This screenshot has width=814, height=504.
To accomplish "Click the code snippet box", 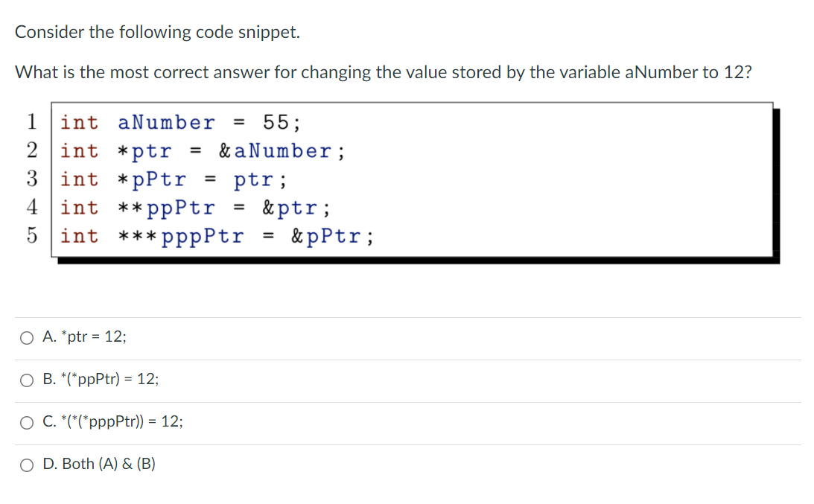I will (x=410, y=179).
